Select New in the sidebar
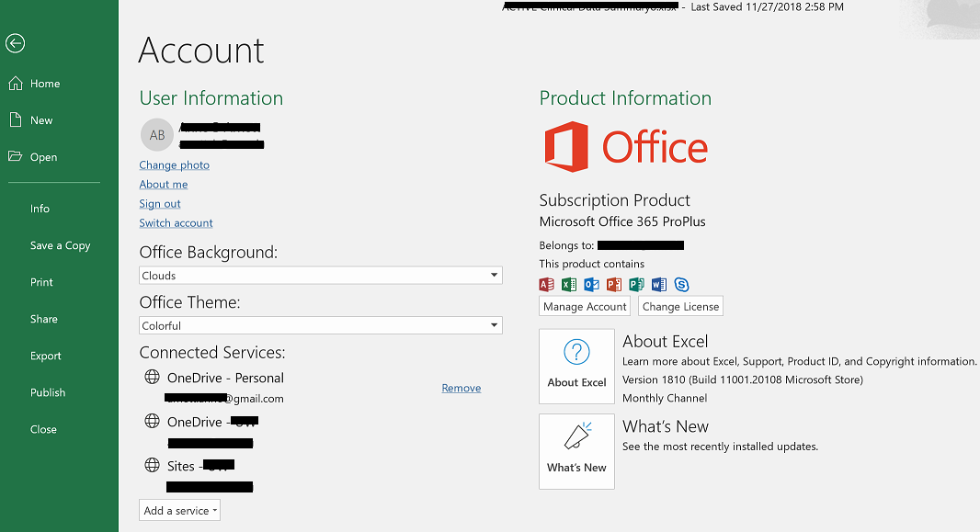The height and width of the screenshot is (532, 980). point(41,120)
